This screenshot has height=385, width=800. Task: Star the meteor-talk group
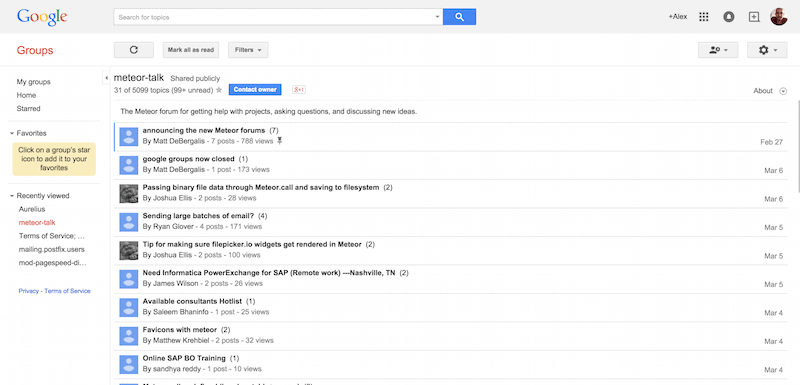pyautogui.click(x=219, y=90)
